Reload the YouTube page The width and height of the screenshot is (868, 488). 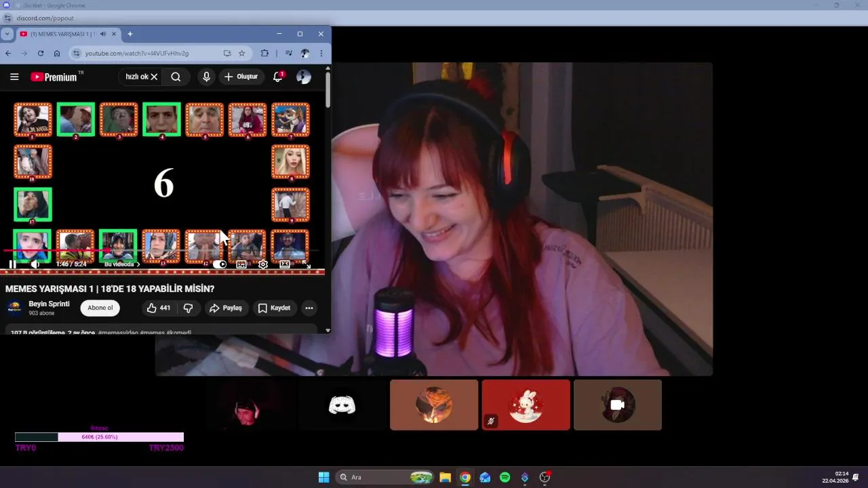pos(41,54)
